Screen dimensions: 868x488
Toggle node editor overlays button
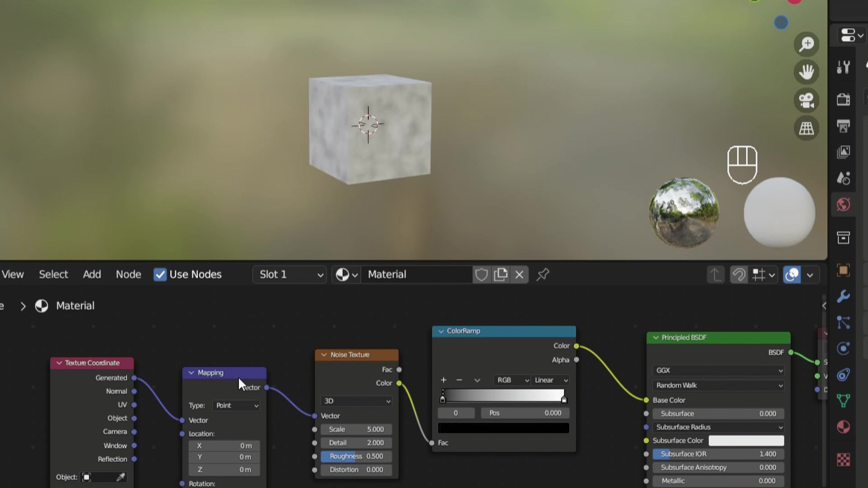[x=792, y=274]
